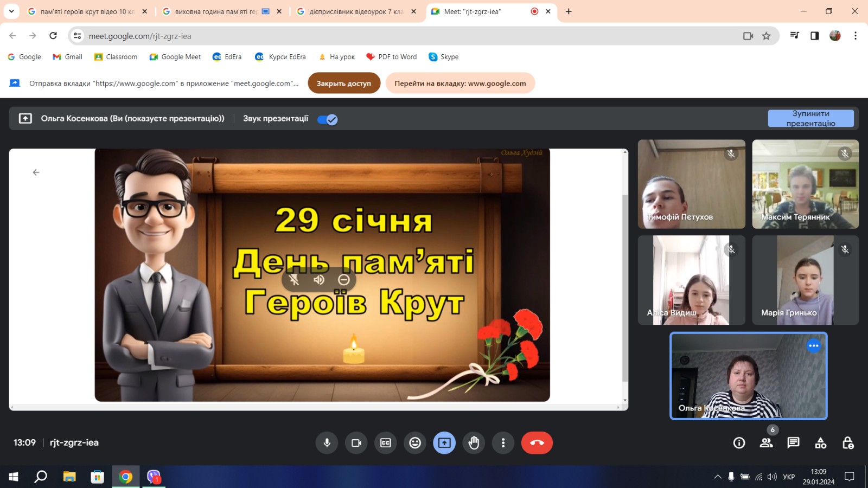Click the Закрыть доступ button
This screenshot has width=868, height=488.
click(x=344, y=84)
